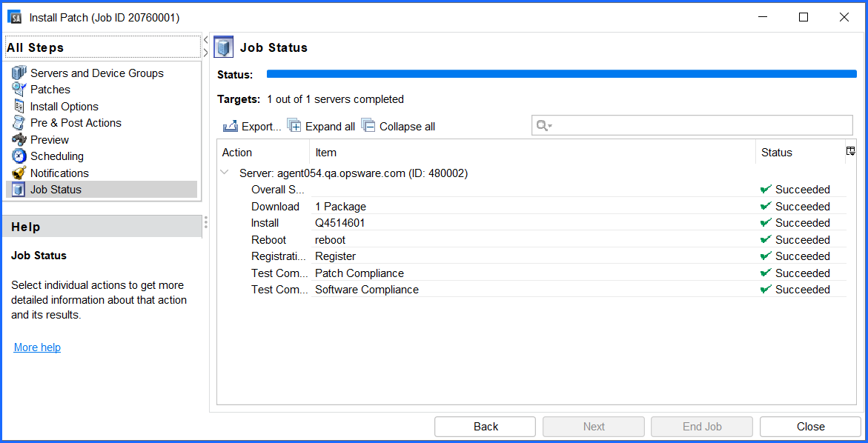Open the More help link

[37, 347]
